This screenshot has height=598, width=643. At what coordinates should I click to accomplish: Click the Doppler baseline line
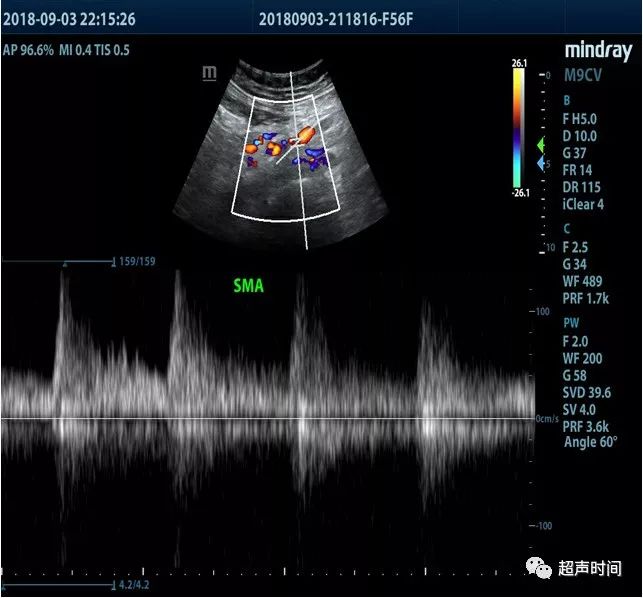click(x=268, y=419)
